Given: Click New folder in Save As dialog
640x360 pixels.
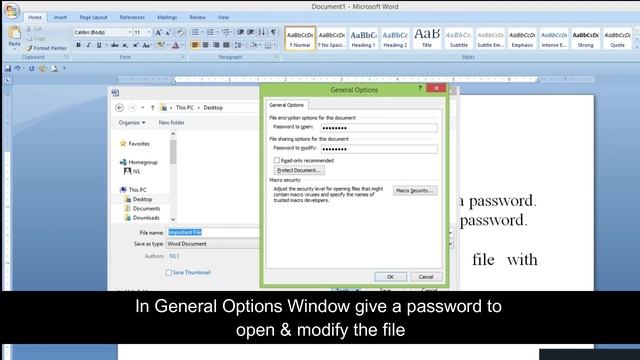Looking at the screenshot, I should [171, 122].
